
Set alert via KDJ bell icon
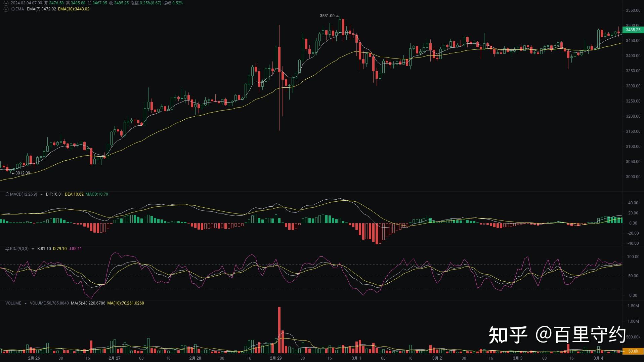tap(7, 249)
